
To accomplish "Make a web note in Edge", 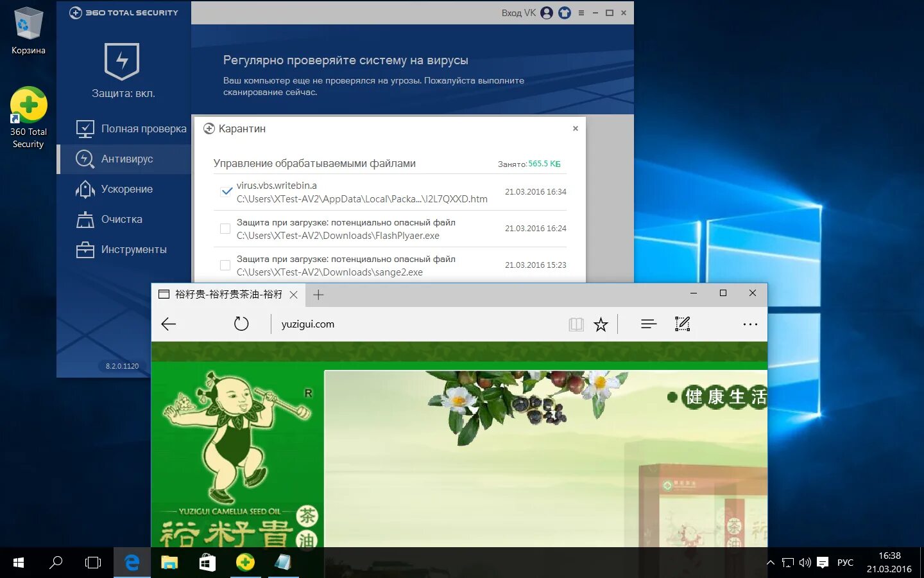I will point(683,324).
